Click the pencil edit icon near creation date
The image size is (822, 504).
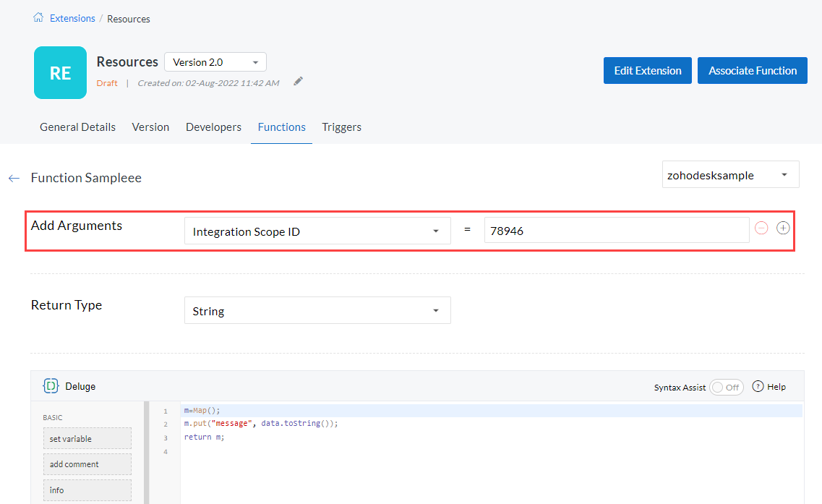coord(298,82)
